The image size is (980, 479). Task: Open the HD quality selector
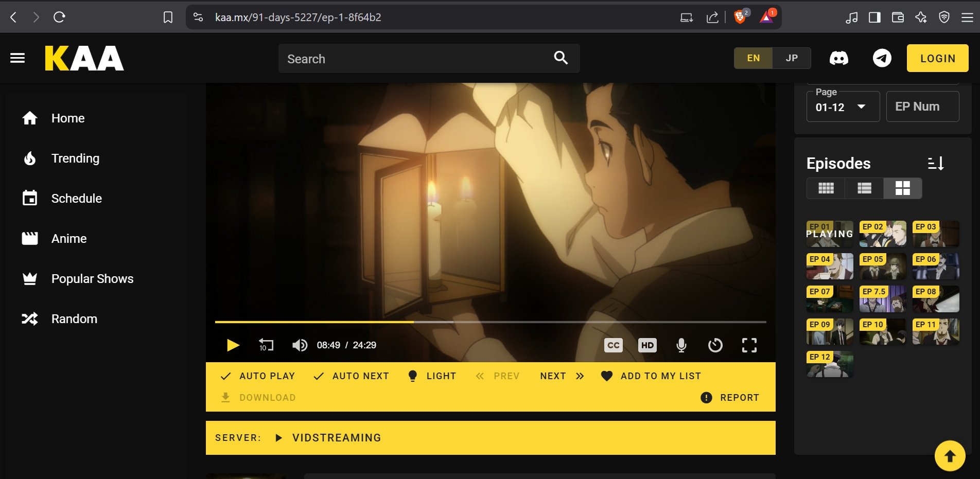pos(647,345)
